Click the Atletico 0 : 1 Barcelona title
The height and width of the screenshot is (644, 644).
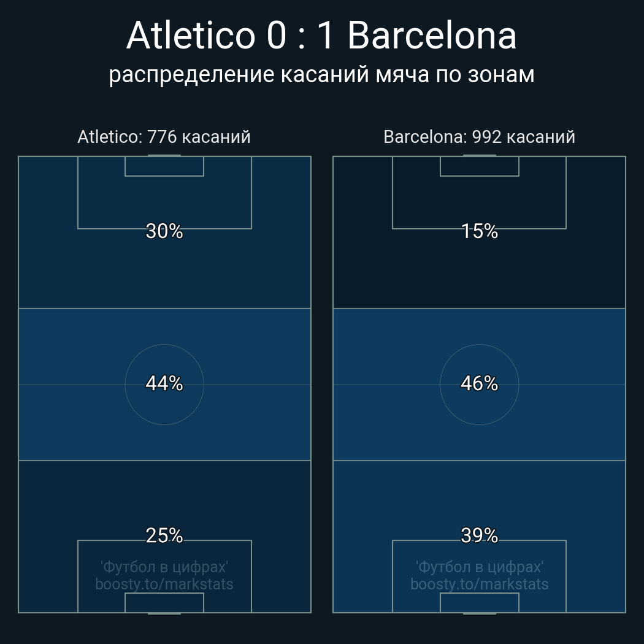click(x=321, y=36)
